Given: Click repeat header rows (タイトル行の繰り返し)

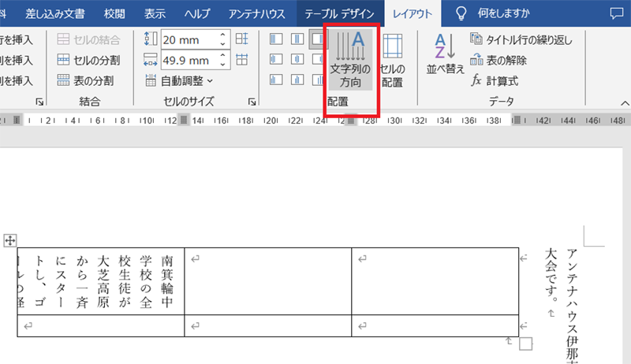Looking at the screenshot, I should (521, 39).
